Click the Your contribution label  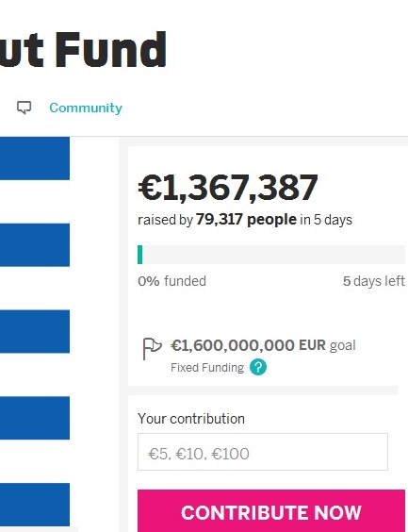(x=191, y=419)
